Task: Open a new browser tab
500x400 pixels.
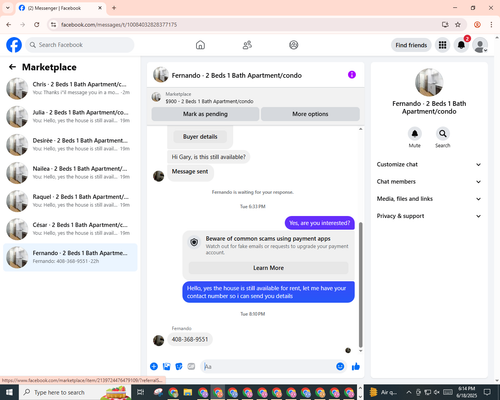Action: (114, 8)
